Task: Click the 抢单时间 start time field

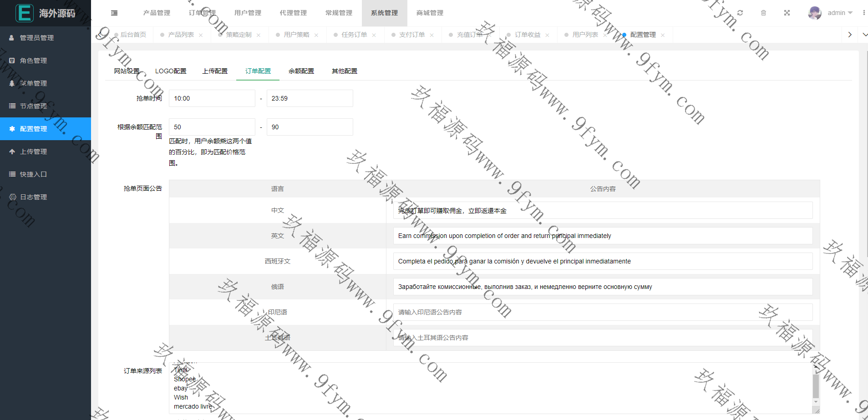Action: point(212,98)
